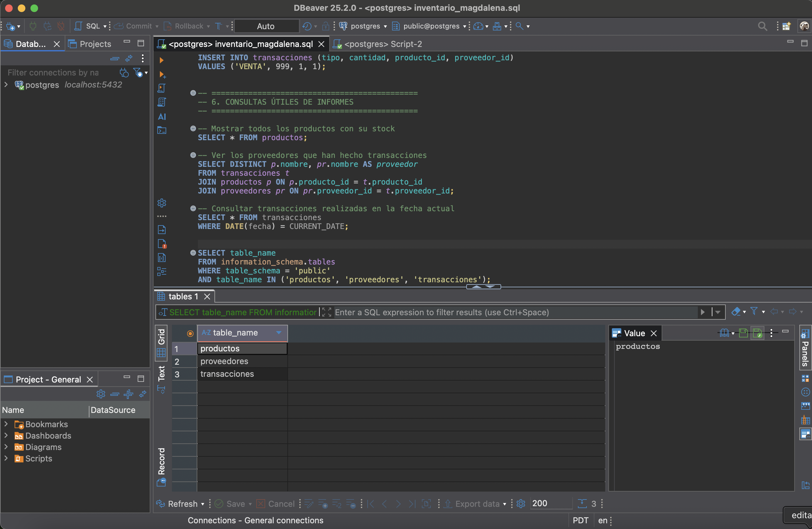Click the Explain execution plan icon
812x529 pixels.
[x=162, y=102]
